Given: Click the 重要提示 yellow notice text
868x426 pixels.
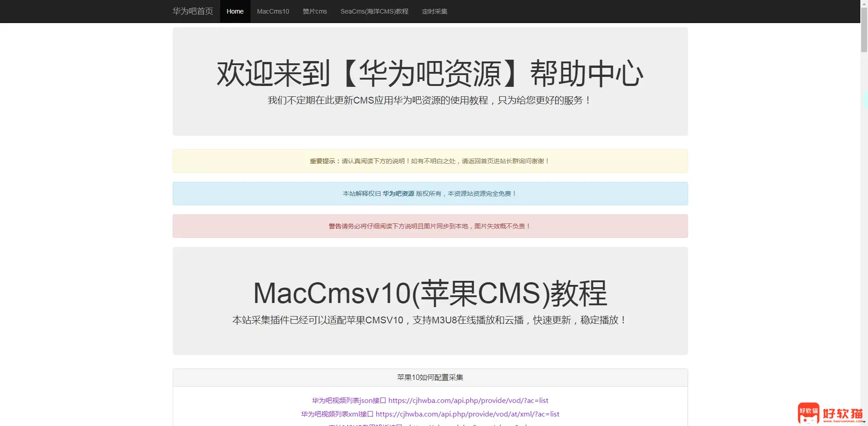Looking at the screenshot, I should pos(430,161).
